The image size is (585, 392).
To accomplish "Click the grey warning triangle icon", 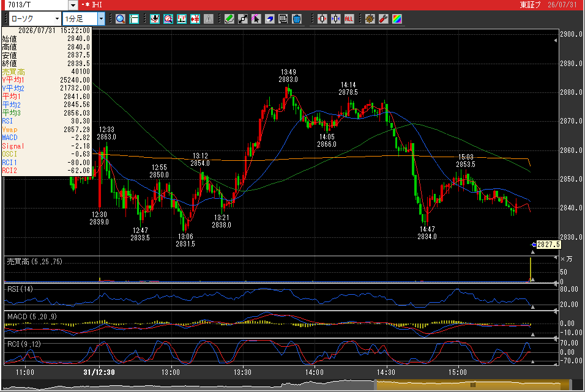I will click(208, 18).
